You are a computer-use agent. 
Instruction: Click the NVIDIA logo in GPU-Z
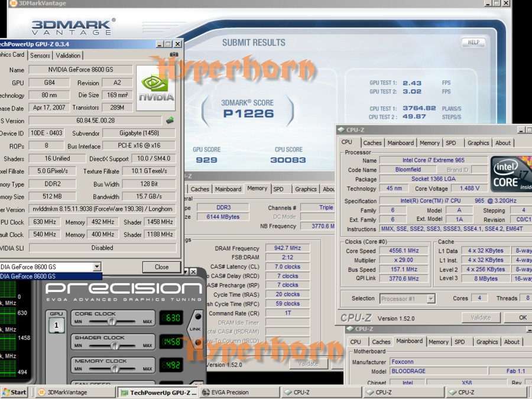click(155, 88)
